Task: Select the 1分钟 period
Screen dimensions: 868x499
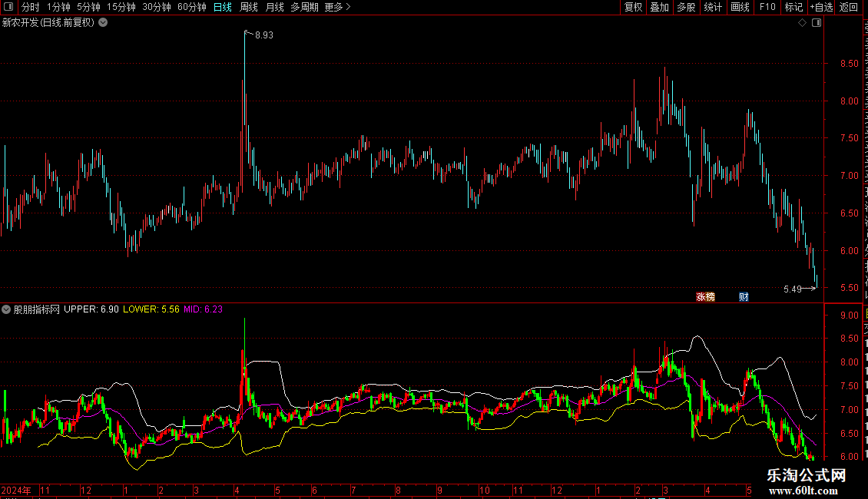Action: (x=58, y=7)
